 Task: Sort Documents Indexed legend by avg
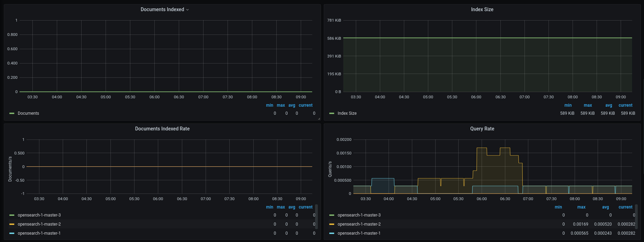(292, 105)
